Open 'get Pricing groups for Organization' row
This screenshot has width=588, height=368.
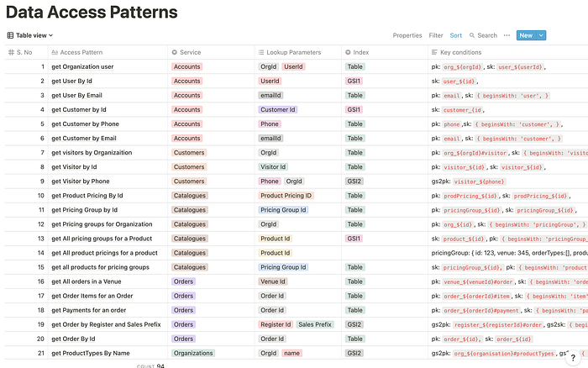(102, 224)
